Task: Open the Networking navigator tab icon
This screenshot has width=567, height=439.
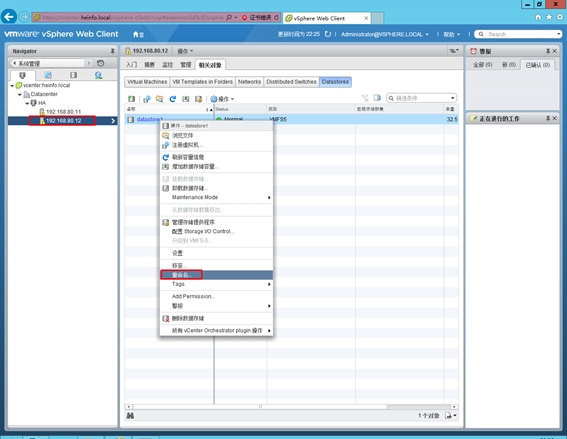Action: coord(98,75)
